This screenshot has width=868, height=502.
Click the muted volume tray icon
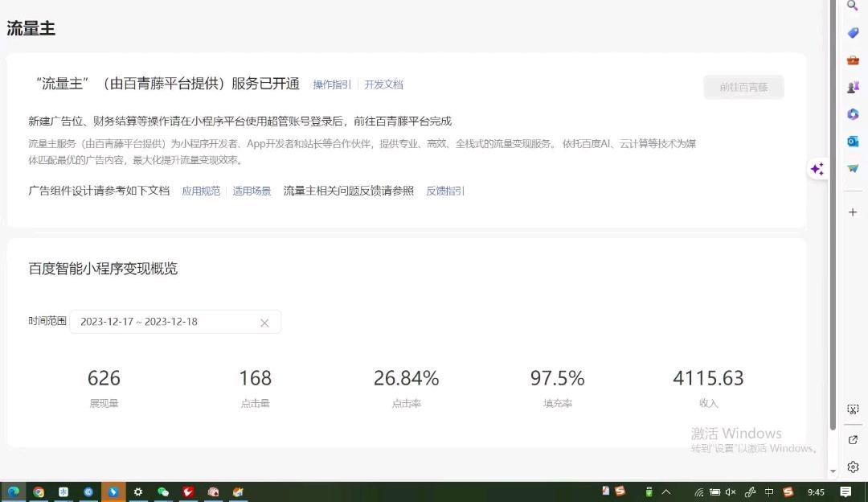coord(730,492)
